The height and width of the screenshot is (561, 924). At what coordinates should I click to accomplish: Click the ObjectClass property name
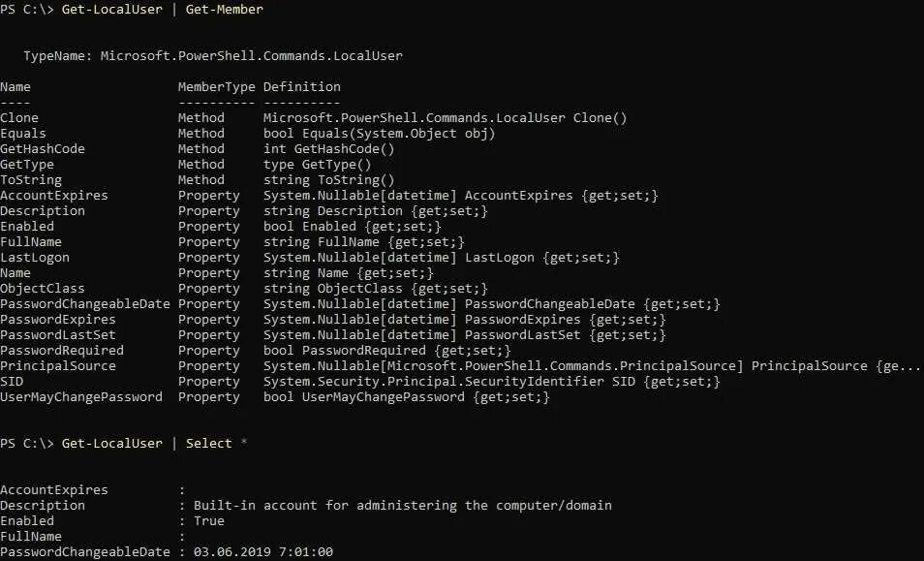coord(43,289)
